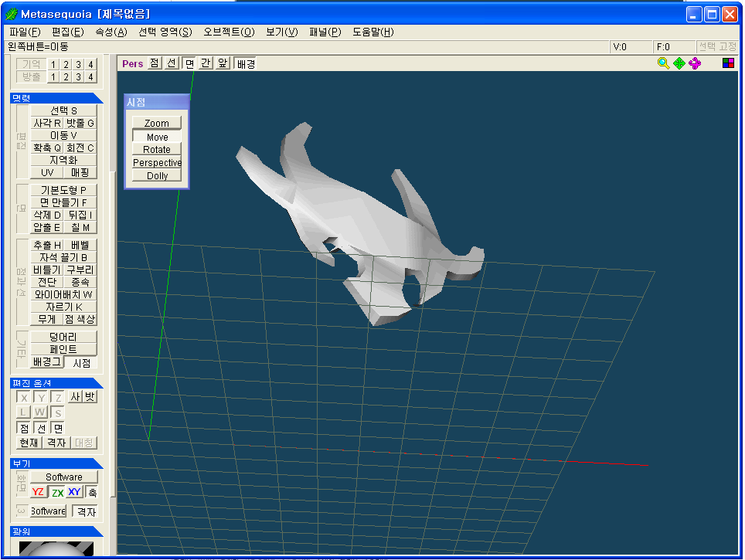745x560 pixels.
Task: Toggle face (면) display in viewport header
Action: coord(189,63)
